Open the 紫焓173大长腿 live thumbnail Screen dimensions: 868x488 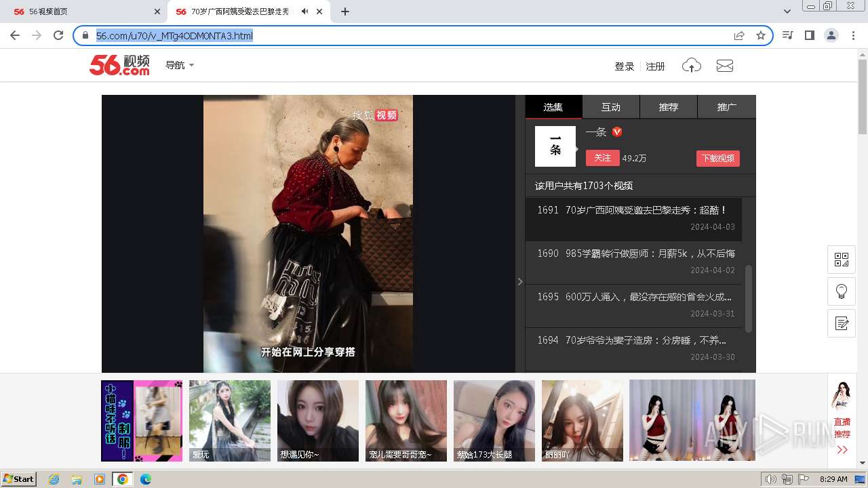pyautogui.click(x=494, y=421)
